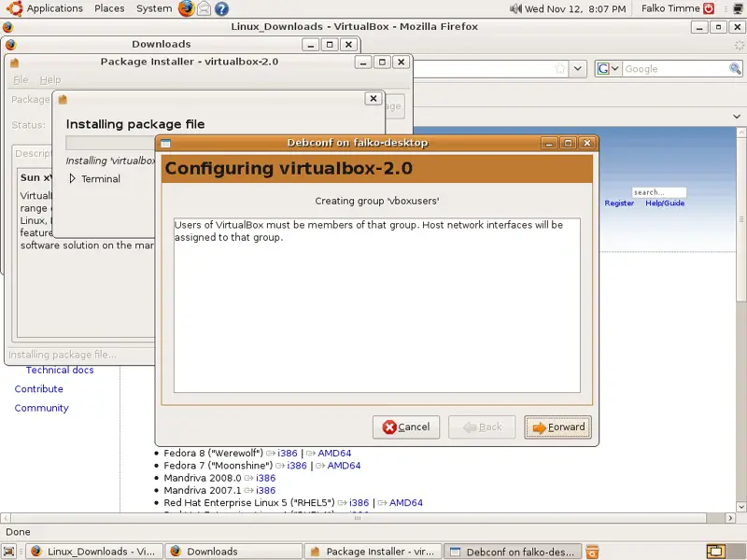Launch Firefox from the top panel icon

point(186,8)
